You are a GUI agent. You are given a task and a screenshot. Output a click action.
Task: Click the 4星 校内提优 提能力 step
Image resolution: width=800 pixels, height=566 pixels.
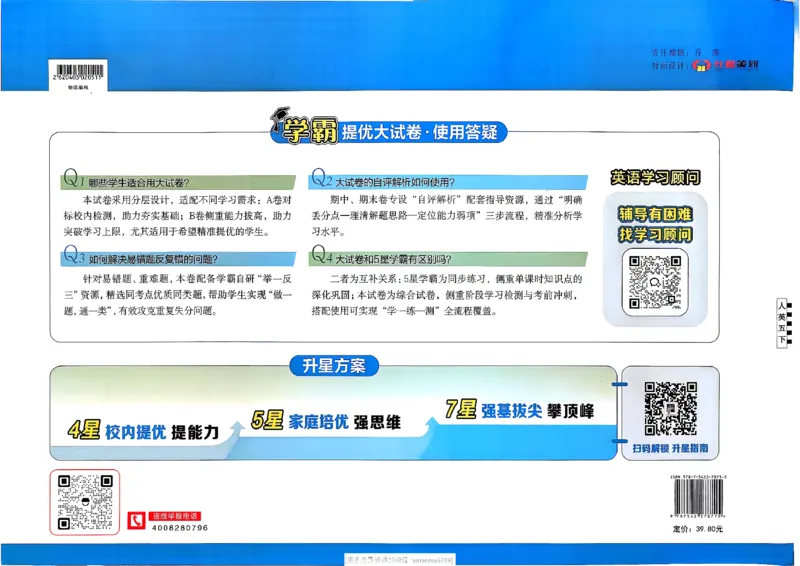143,431
